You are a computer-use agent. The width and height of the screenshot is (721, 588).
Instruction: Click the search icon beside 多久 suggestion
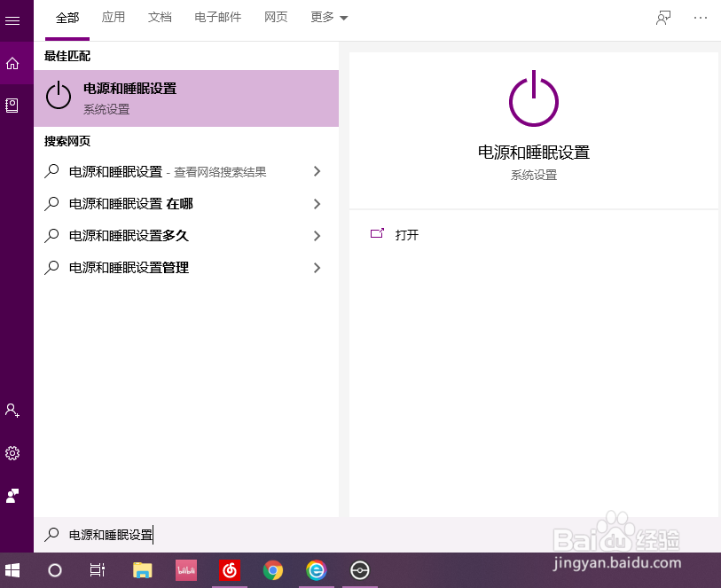click(51, 236)
